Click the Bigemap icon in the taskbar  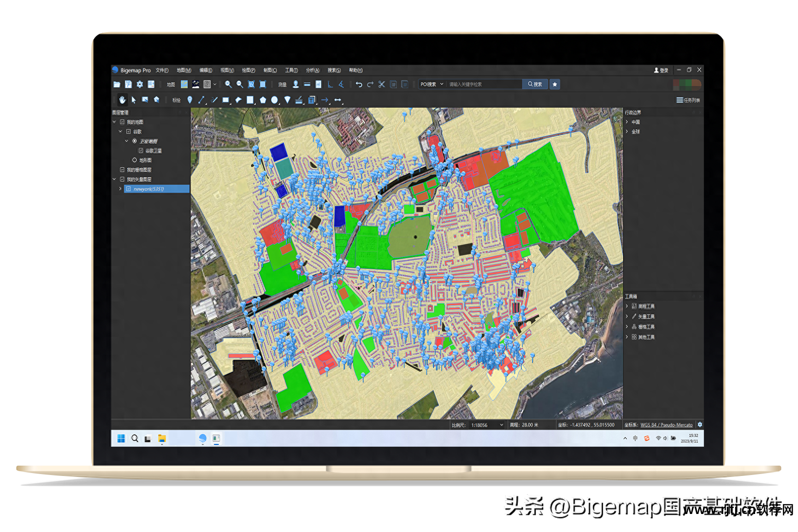coord(203,438)
